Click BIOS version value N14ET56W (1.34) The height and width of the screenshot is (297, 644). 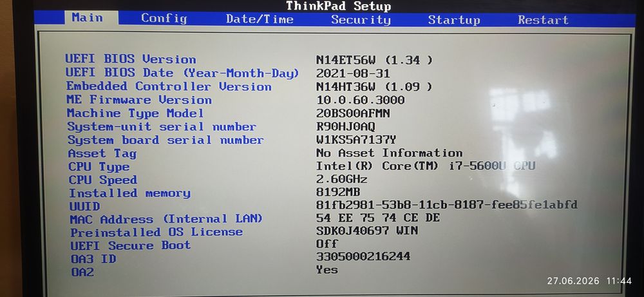click(x=374, y=60)
